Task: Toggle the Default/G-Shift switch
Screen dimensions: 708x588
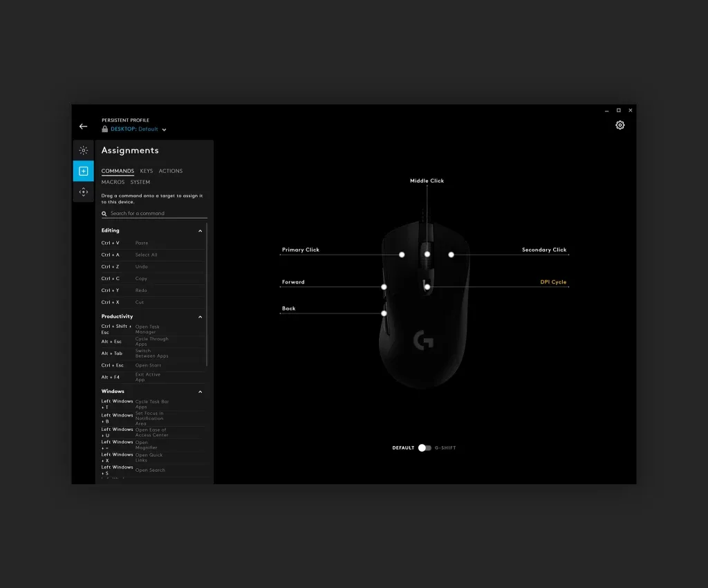Action: 424,448
